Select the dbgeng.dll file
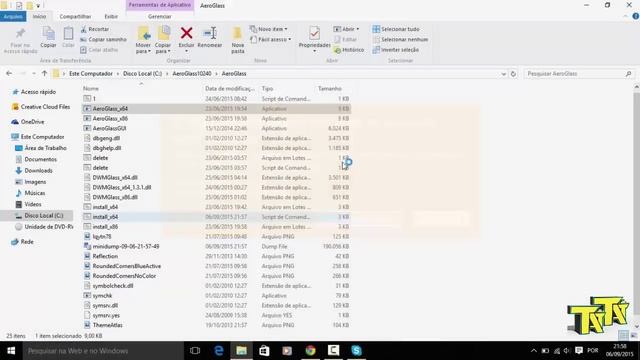Viewport: 640px width, 360px height. (x=106, y=138)
